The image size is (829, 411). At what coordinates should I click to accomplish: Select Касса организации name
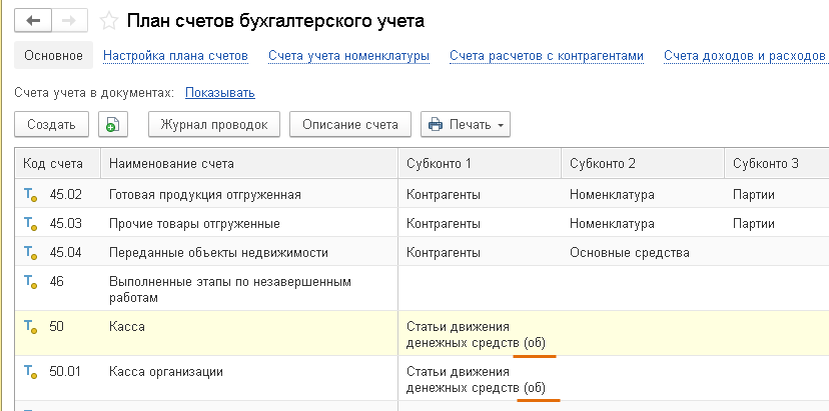[166, 372]
